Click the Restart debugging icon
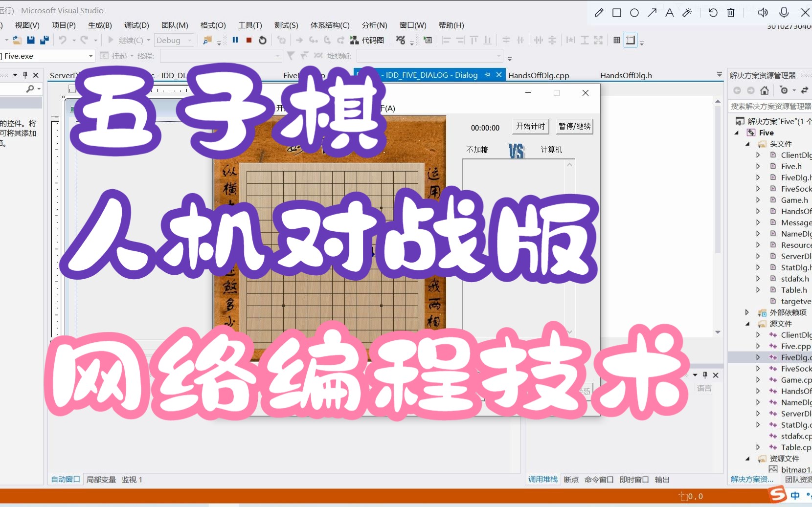The width and height of the screenshot is (812, 507). pos(262,40)
